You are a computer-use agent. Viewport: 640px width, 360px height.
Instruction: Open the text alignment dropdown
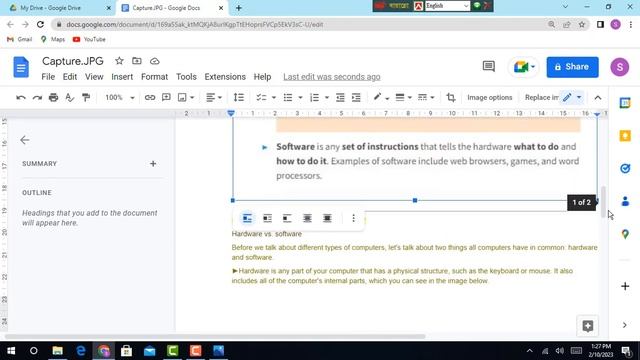[214, 98]
